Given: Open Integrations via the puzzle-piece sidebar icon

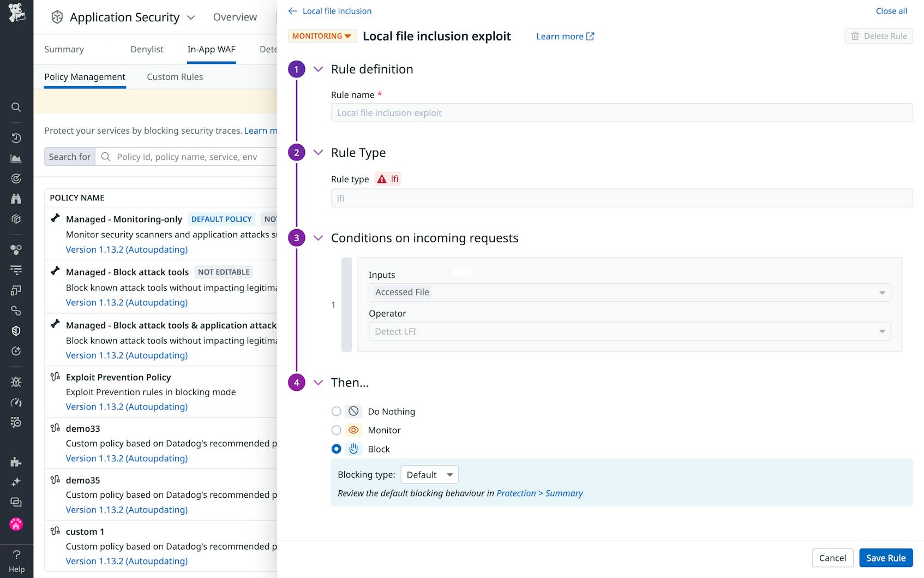Looking at the screenshot, I should point(16,462).
